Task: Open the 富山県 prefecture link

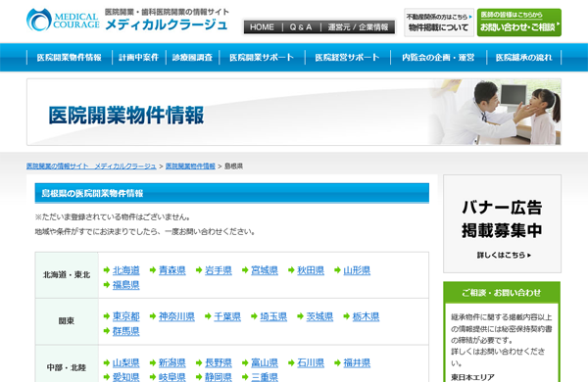Action: coord(265,362)
